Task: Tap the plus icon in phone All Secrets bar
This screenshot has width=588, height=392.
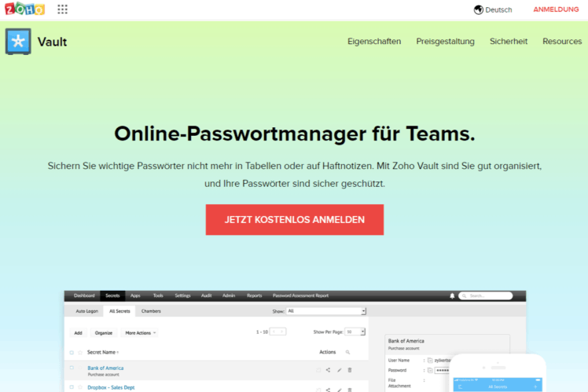Action: point(535,387)
